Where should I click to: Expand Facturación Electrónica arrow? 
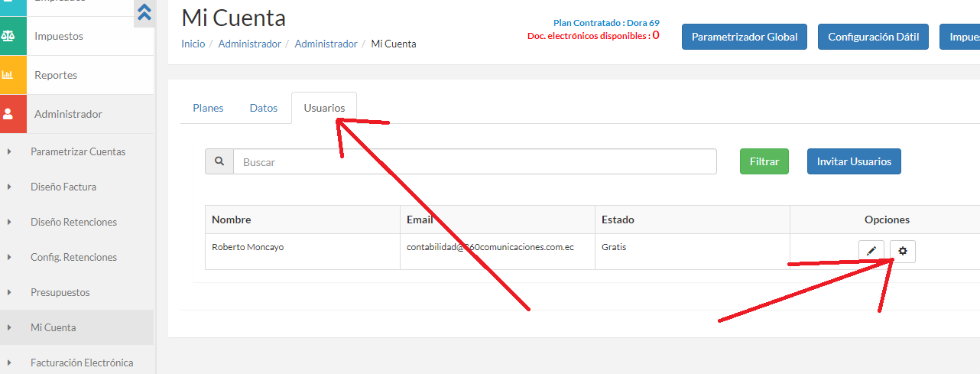(9, 363)
